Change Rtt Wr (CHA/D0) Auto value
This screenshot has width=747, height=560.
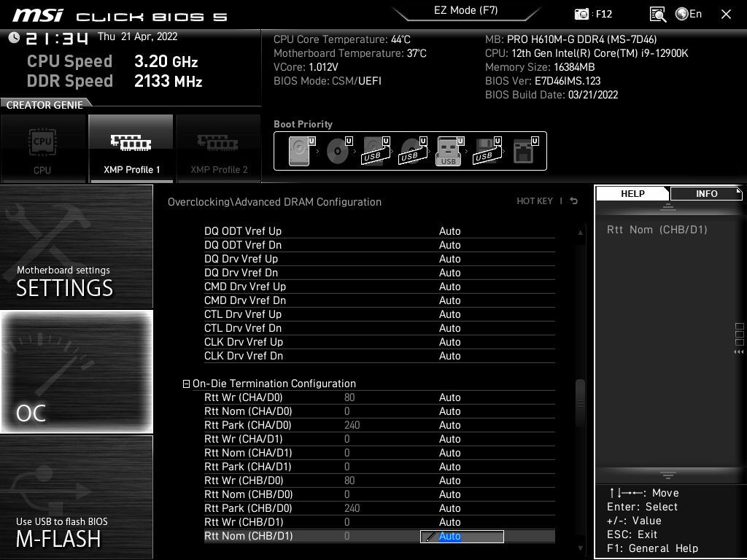tap(449, 397)
